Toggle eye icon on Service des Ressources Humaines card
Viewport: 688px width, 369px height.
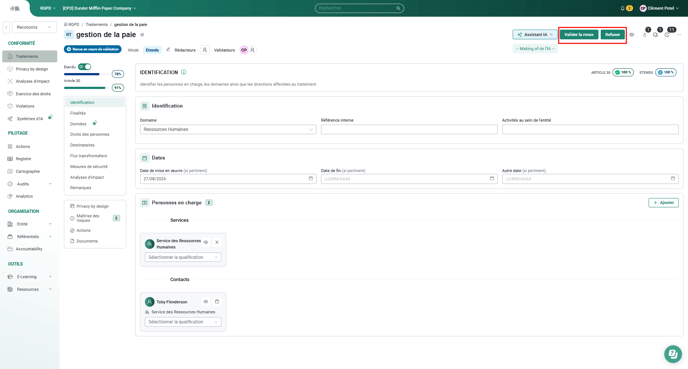tap(206, 242)
